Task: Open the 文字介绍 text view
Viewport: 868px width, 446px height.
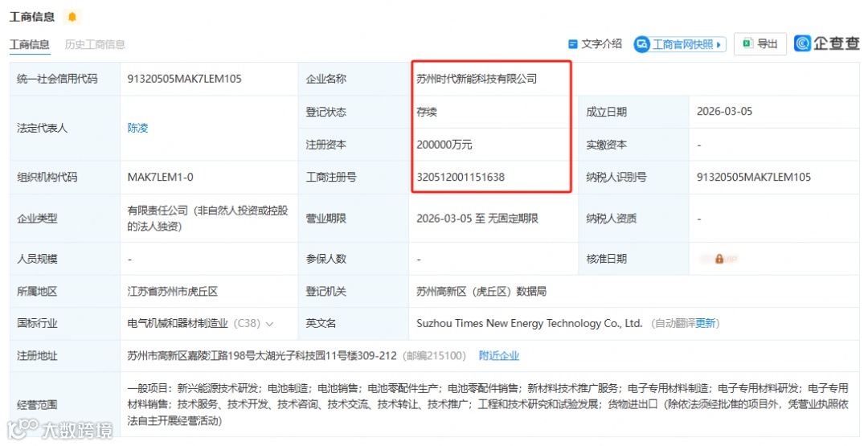Action: (x=595, y=44)
